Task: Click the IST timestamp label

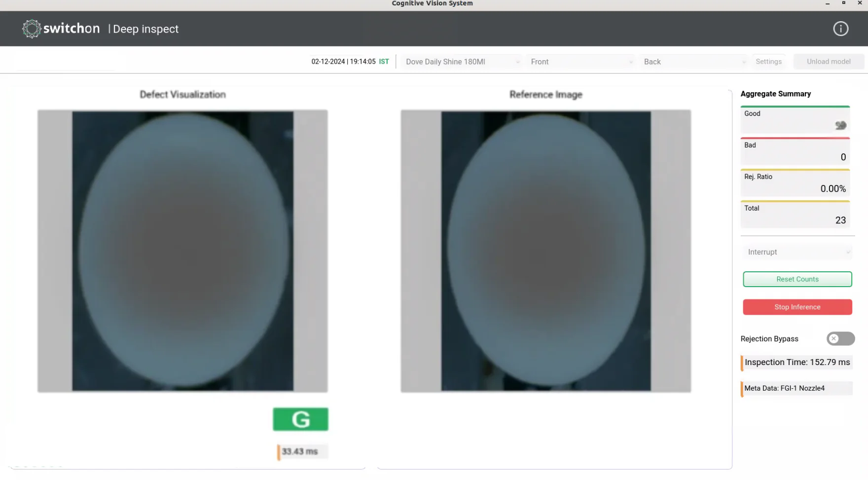Action: click(x=384, y=61)
